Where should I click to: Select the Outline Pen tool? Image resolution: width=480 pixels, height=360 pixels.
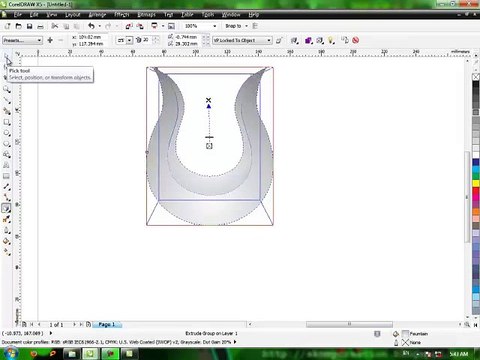pos(6,230)
